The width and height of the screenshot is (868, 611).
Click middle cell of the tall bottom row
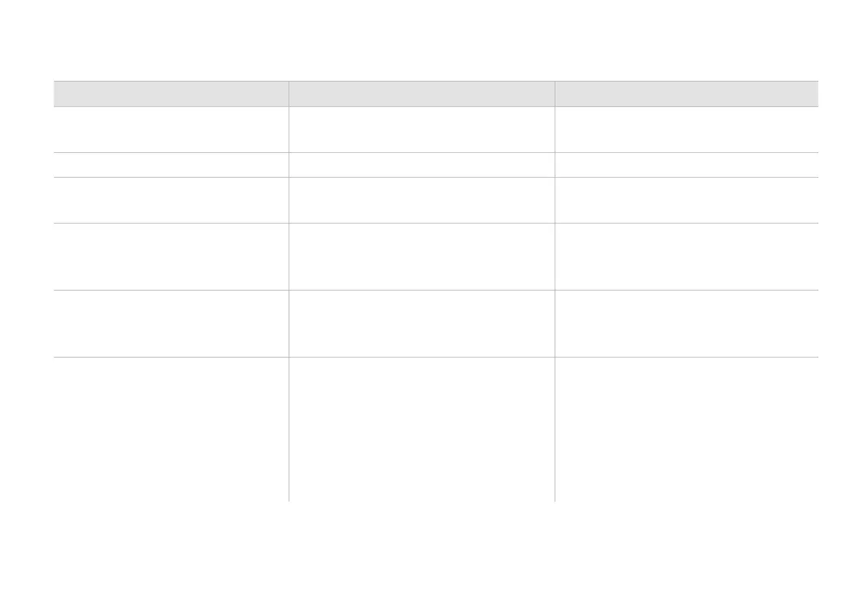pyautogui.click(x=421, y=429)
